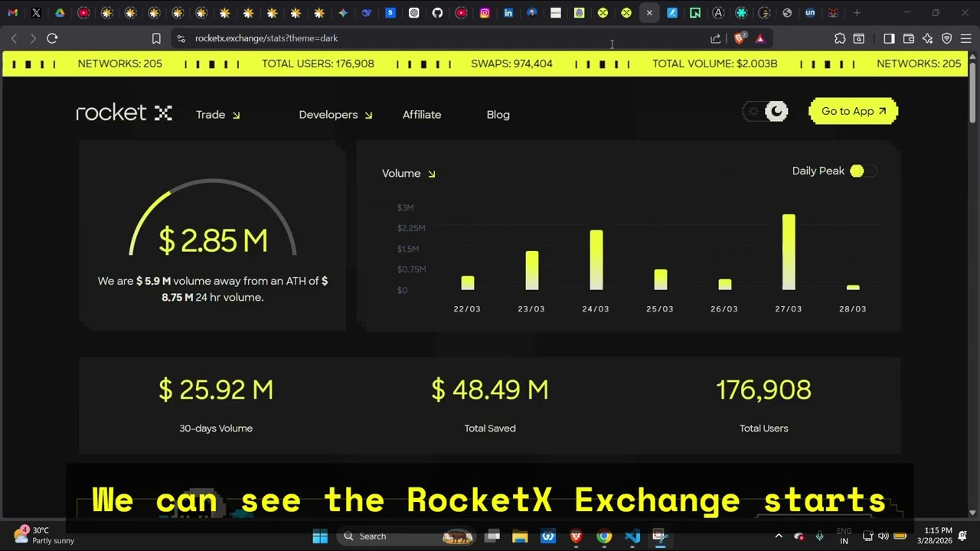Image resolution: width=980 pixels, height=551 pixels.
Task: Open Google Chrome from the taskbar
Action: 604,536
